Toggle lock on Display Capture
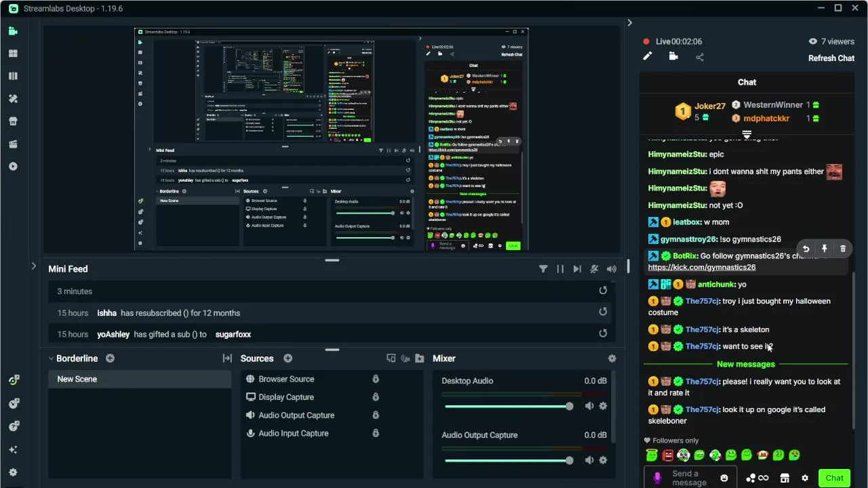 pos(376,397)
